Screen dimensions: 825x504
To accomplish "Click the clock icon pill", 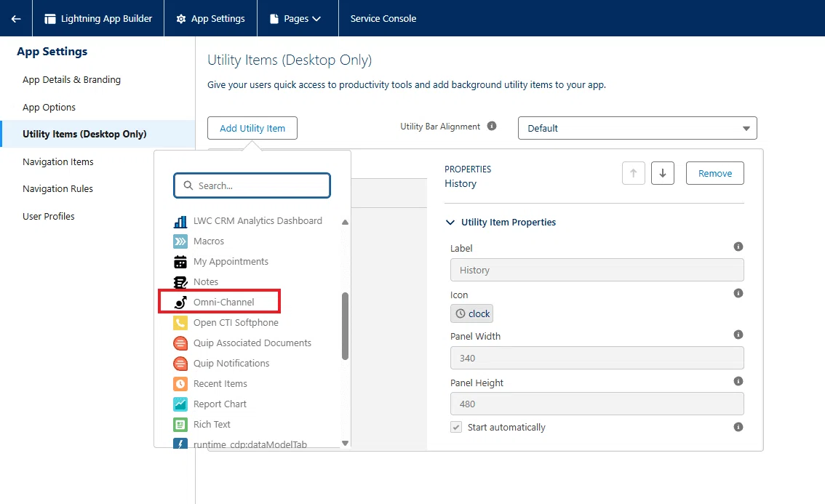I will click(x=471, y=313).
